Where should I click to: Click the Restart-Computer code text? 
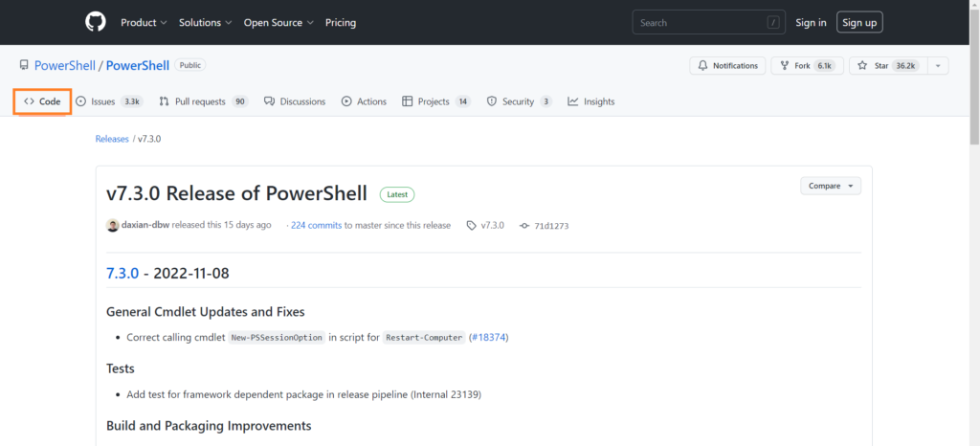click(x=424, y=337)
